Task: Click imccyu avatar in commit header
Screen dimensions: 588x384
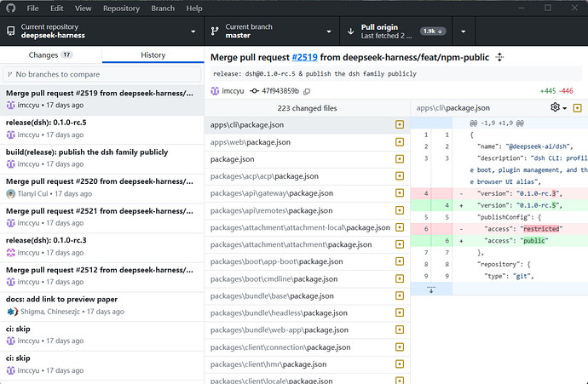Action: tap(215, 91)
